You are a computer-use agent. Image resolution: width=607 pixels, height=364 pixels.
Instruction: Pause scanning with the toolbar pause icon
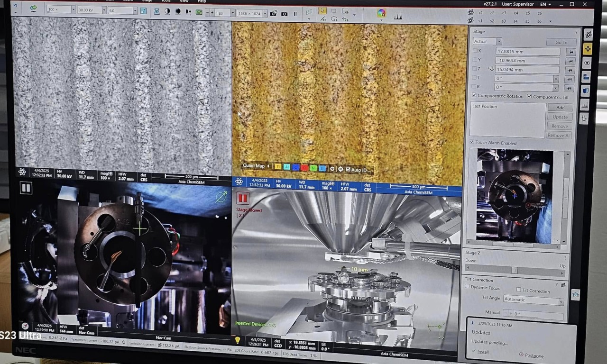295,14
